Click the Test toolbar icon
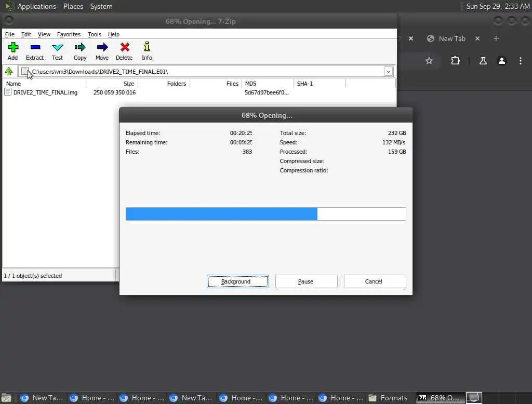Image resolution: width=532 pixels, height=404 pixels. coord(57,47)
